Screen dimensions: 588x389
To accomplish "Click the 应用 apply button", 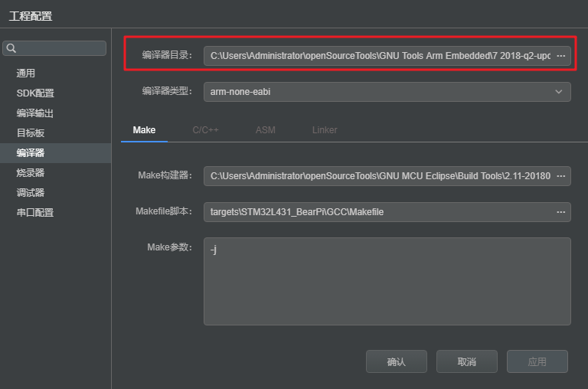I will click(x=537, y=361).
